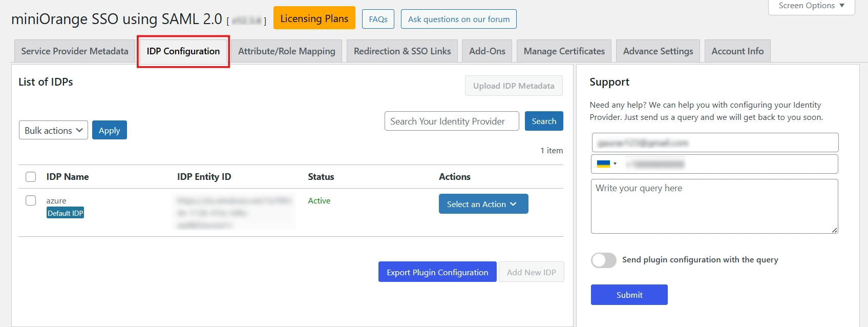The image size is (868, 327).
Task: Select the azure IDP row checkbox
Action: point(31,200)
